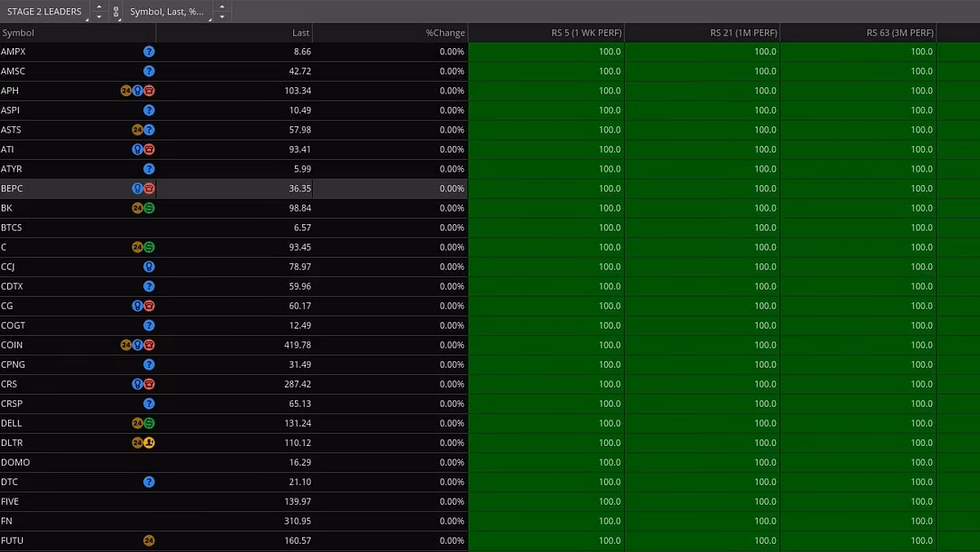This screenshot has width=980, height=552.
Task: Click the red phone icon beside COIN
Action: point(150,345)
